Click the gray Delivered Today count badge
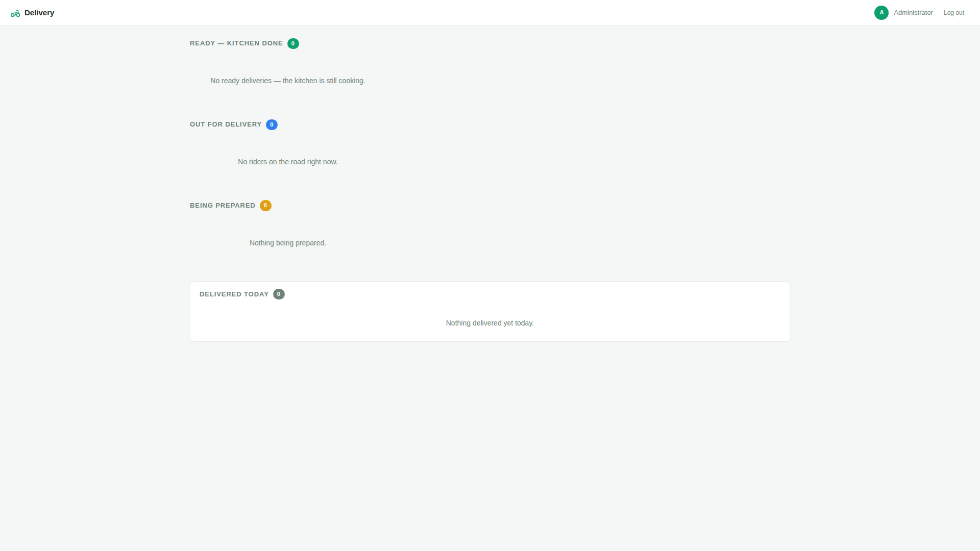 (279, 294)
